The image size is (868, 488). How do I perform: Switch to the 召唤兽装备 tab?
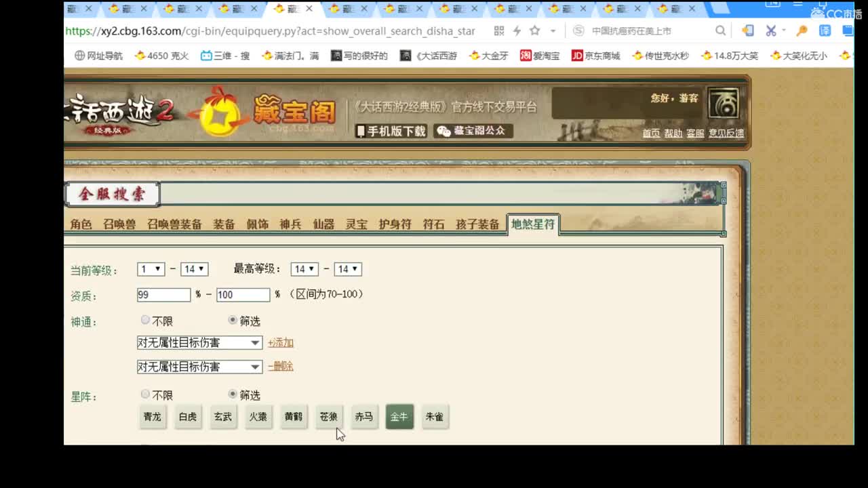(174, 224)
